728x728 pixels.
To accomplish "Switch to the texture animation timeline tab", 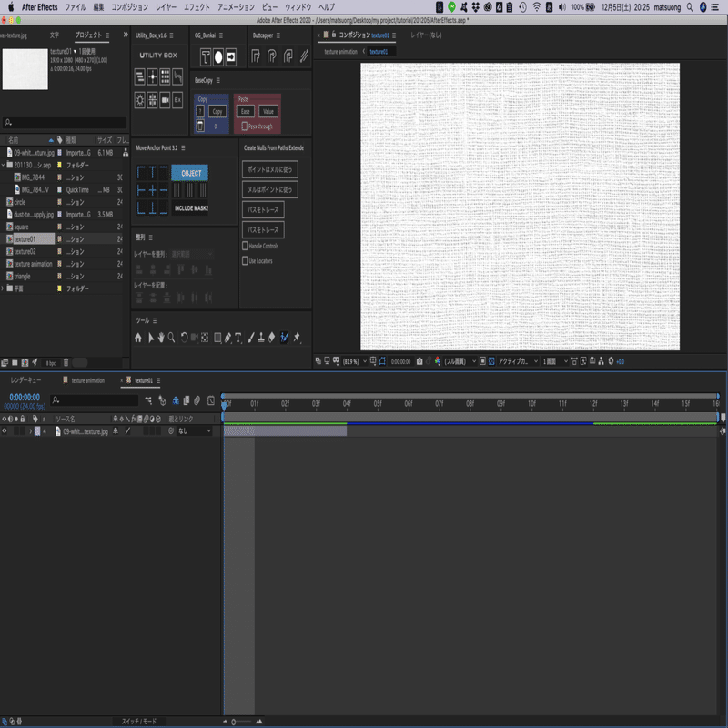I will click(x=87, y=380).
